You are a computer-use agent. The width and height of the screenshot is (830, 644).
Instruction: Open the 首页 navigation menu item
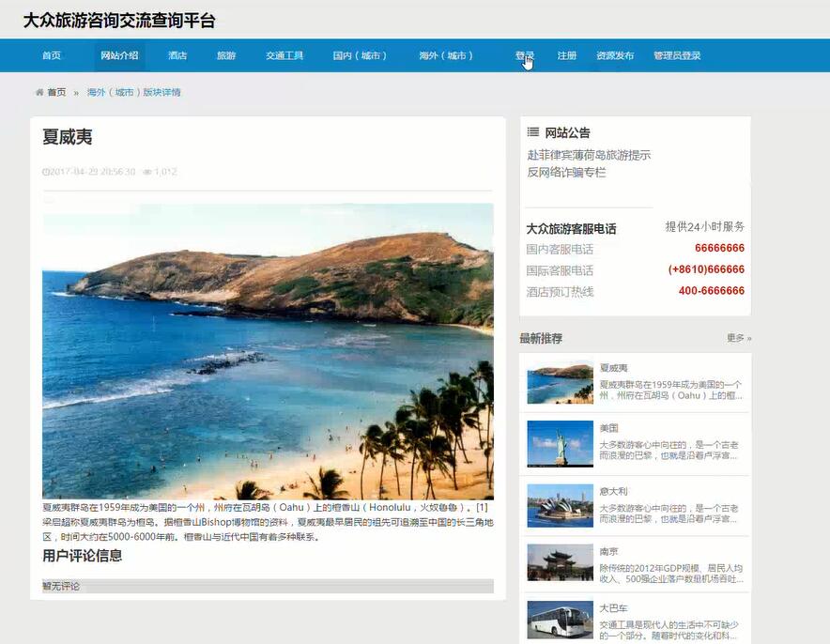[52, 55]
